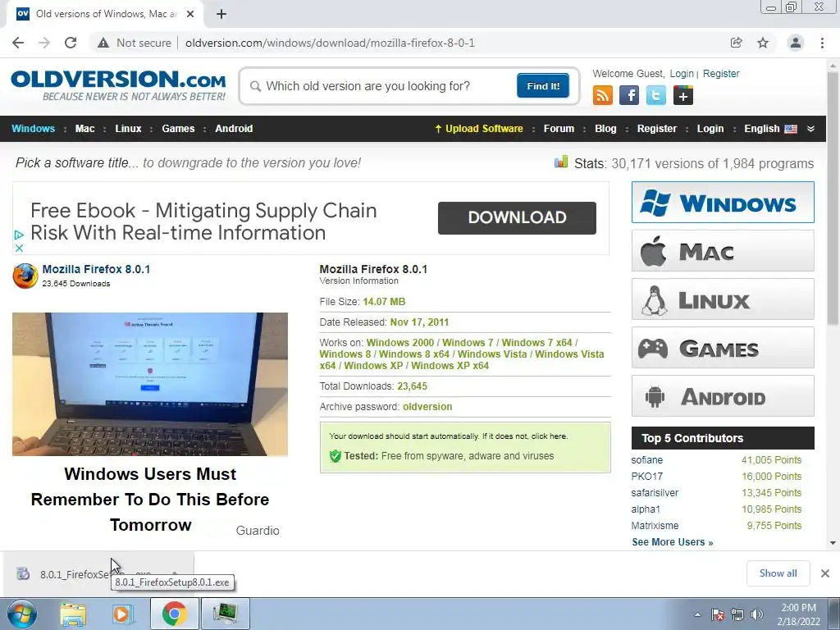This screenshot has width=840, height=630.
Task: Click contributor sofiane
Action: [646, 459]
